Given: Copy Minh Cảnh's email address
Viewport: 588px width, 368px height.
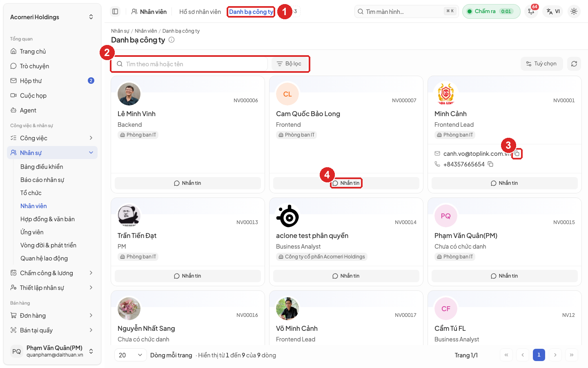Looking at the screenshot, I should (517, 154).
